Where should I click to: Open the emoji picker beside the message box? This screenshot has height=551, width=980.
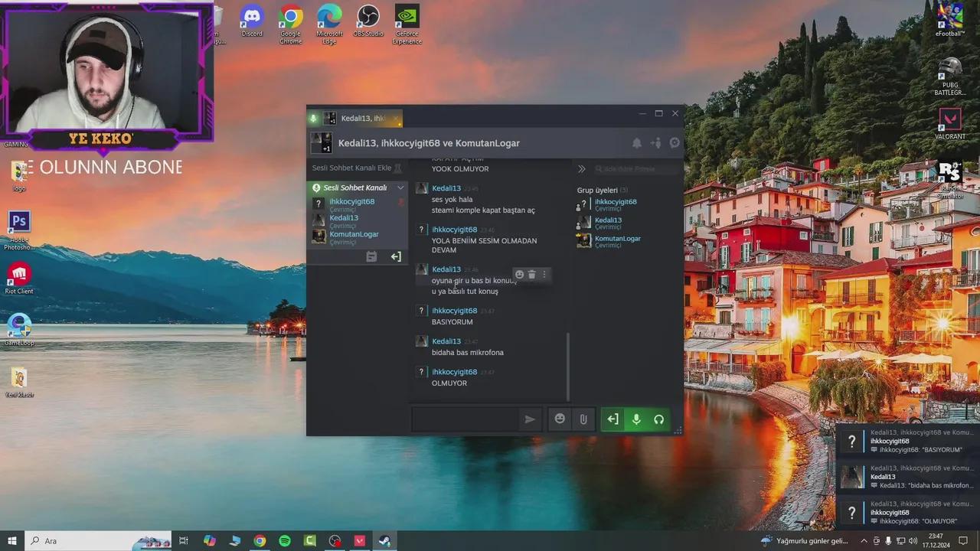click(560, 419)
